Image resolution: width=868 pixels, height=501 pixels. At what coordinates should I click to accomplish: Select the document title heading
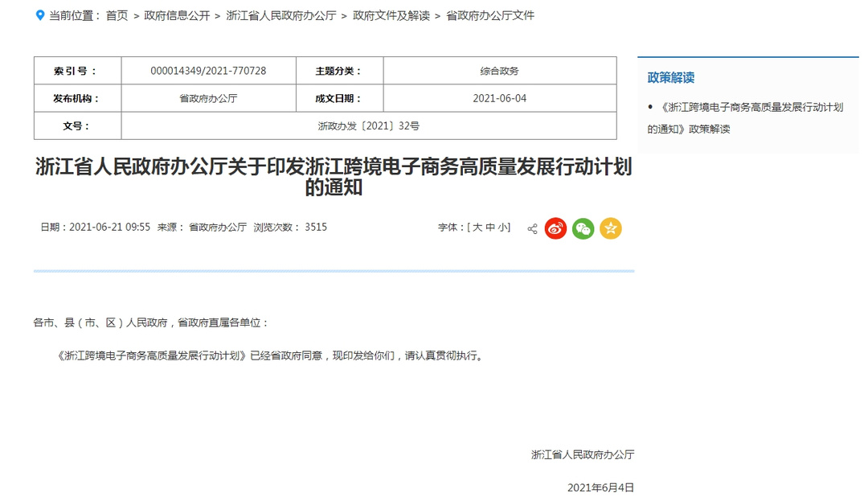[x=333, y=178]
